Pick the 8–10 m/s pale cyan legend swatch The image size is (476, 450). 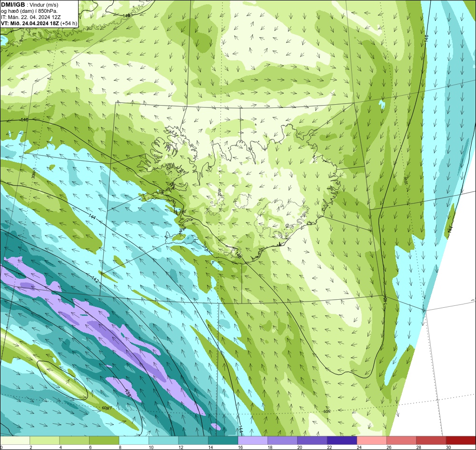[134, 440]
